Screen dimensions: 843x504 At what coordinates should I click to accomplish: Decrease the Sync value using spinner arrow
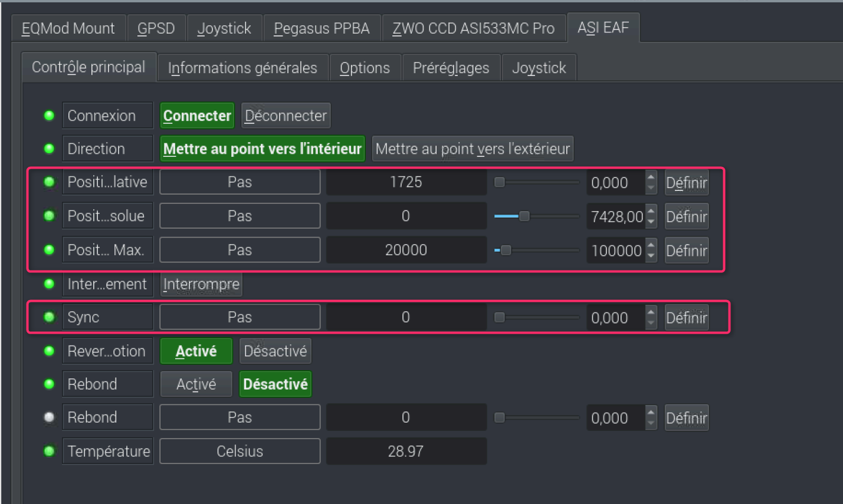click(x=651, y=323)
